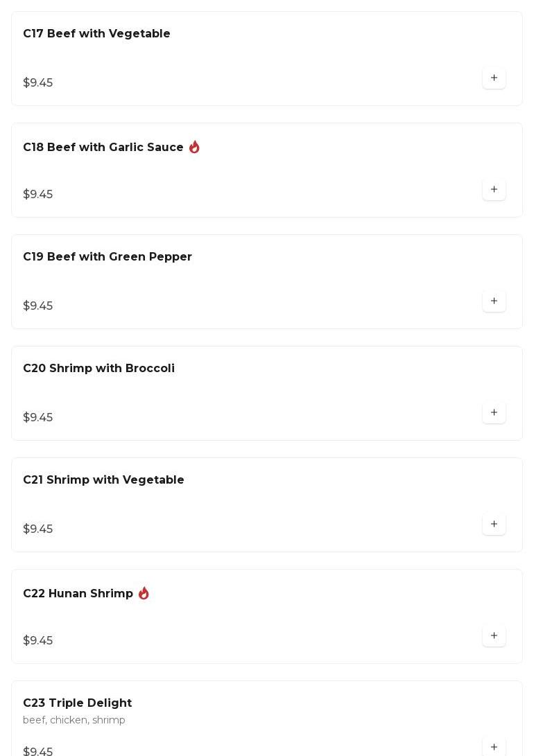
Task: Click spicy flame icon on Beef with Garlic Sauce
Action: [194, 147]
